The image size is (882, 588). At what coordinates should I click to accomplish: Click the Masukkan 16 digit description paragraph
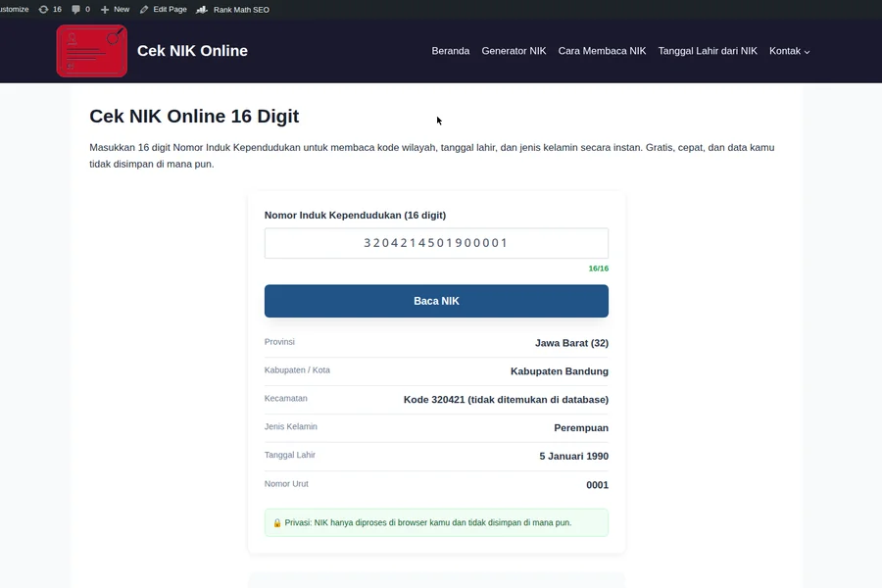pyautogui.click(x=432, y=156)
